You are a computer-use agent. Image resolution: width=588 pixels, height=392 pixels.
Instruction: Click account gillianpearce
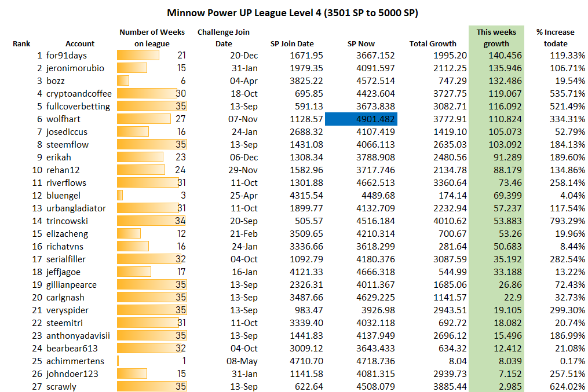pos(71,285)
